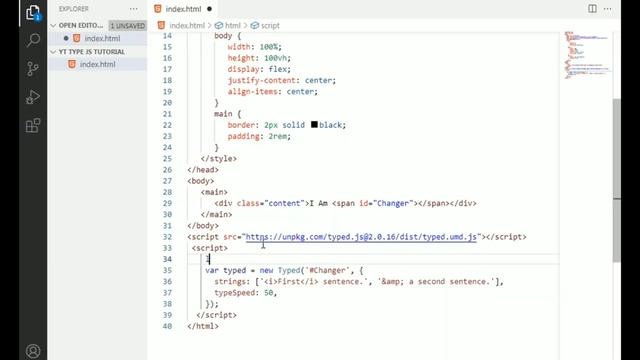The image size is (640, 360).
Task: Open the Explorer view icon
Action: [x=33, y=13]
